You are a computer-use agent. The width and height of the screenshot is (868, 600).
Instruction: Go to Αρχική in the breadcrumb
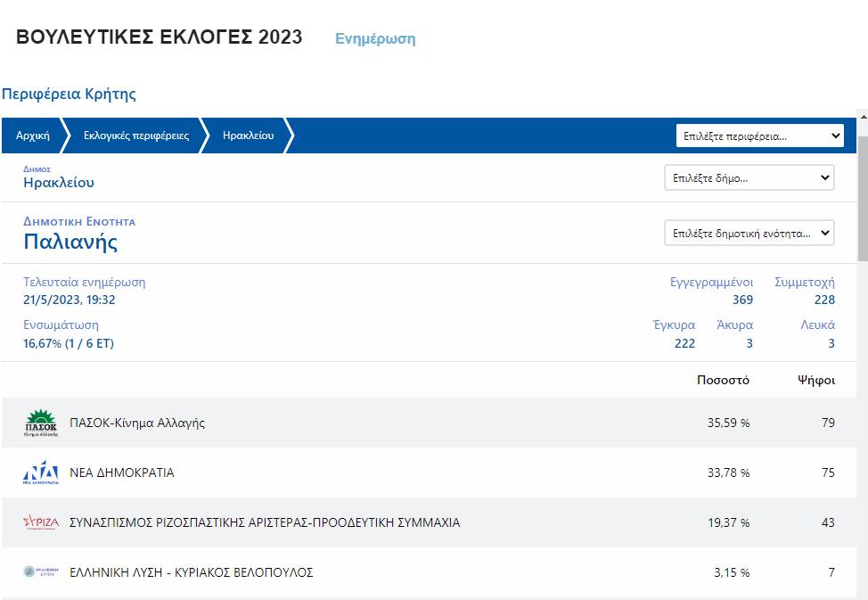[x=33, y=136]
